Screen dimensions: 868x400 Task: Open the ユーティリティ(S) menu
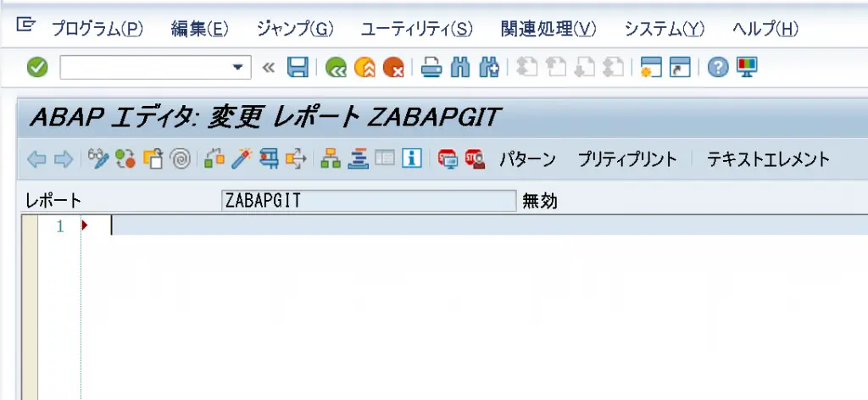pos(417,30)
